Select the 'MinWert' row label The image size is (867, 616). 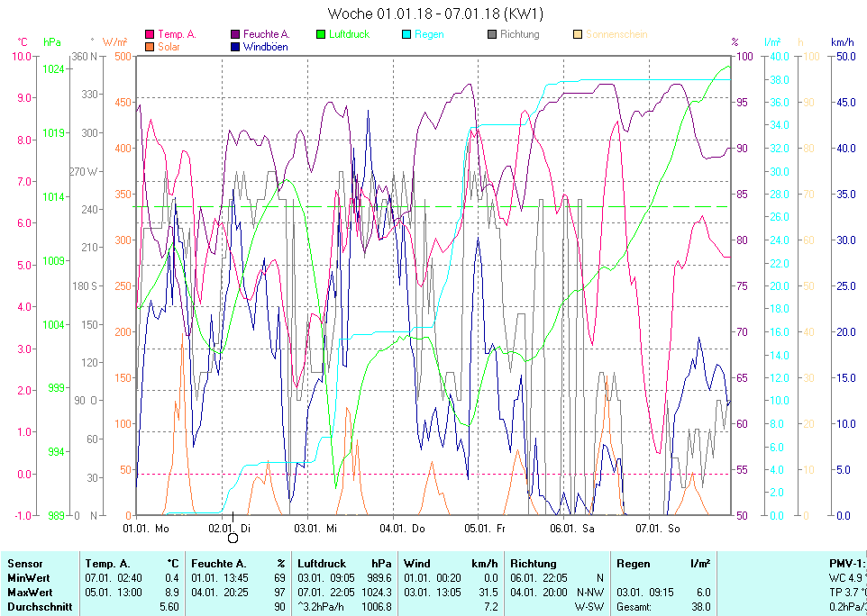(x=29, y=578)
